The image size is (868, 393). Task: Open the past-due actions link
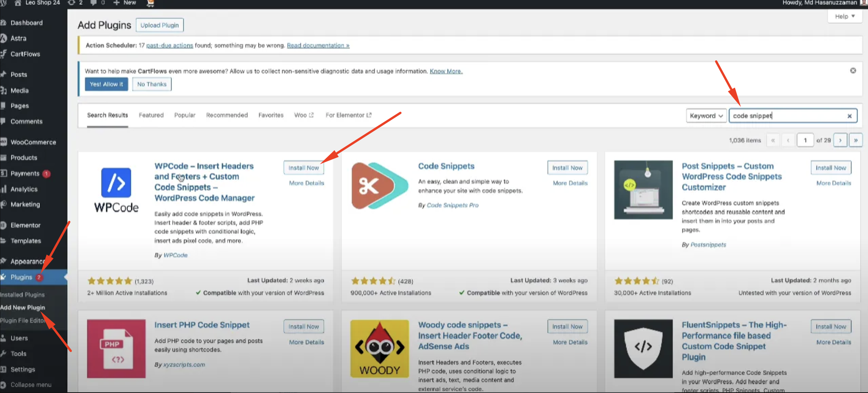170,45
